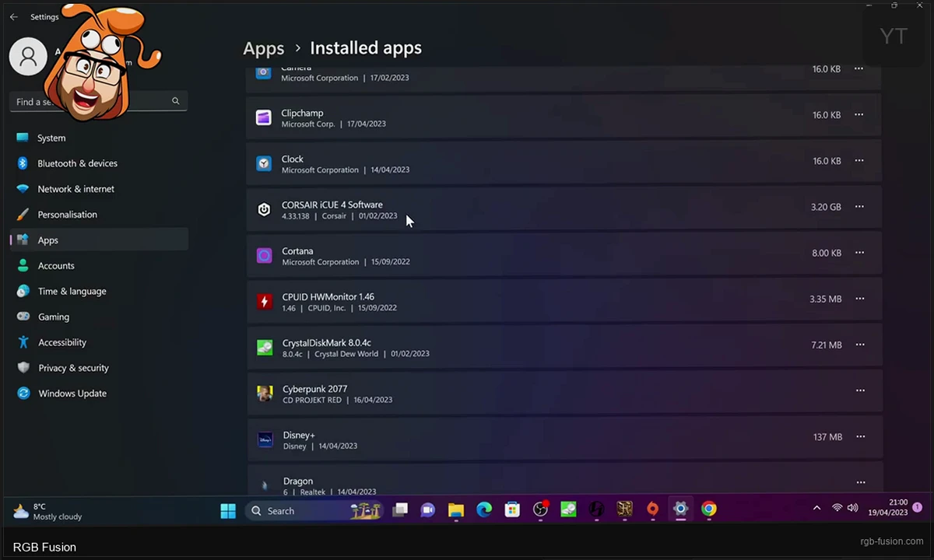Image resolution: width=934 pixels, height=560 pixels.
Task: Open Gaming settings via controller icon
Action: click(x=23, y=317)
